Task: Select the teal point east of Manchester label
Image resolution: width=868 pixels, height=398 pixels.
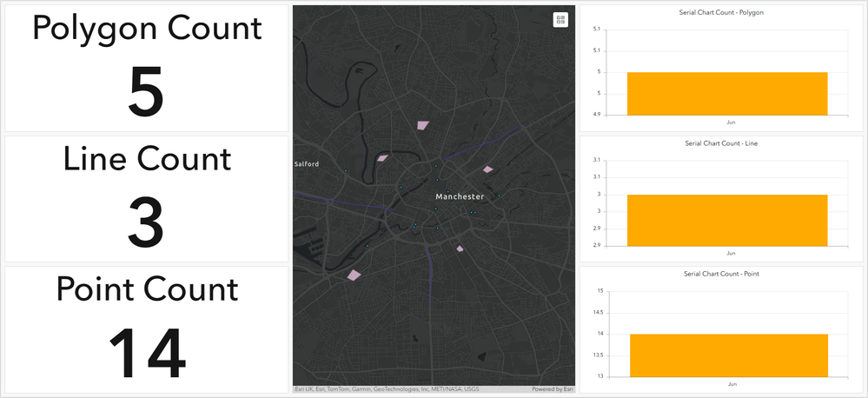Action: [x=499, y=196]
